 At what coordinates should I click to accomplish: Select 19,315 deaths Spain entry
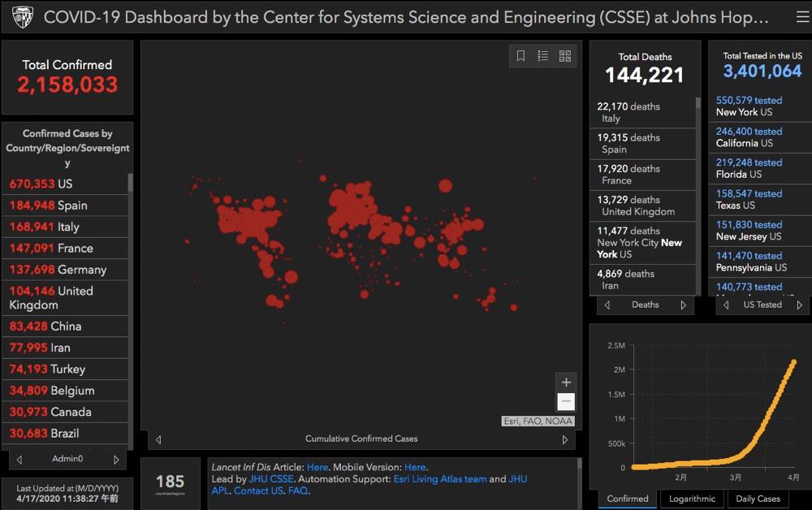[x=642, y=144]
